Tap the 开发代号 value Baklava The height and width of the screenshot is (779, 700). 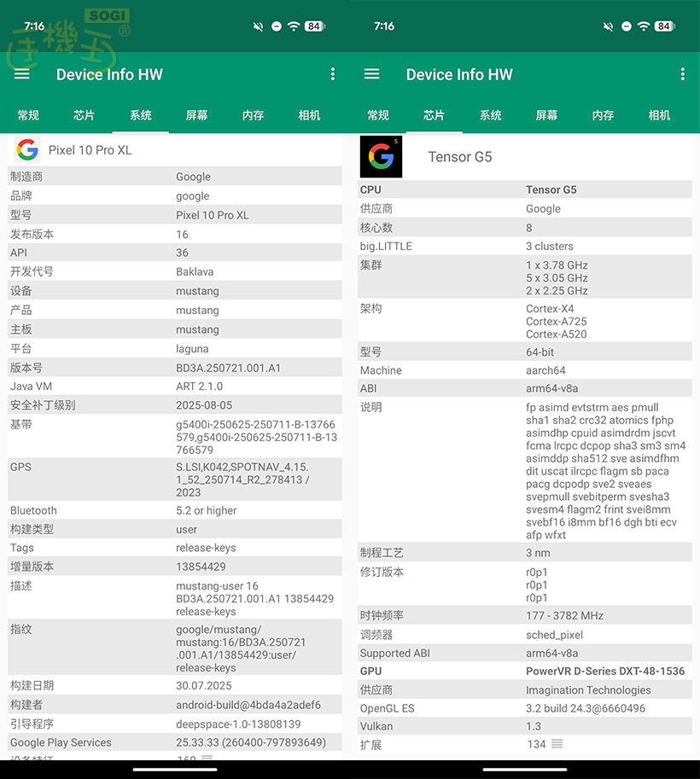195,272
